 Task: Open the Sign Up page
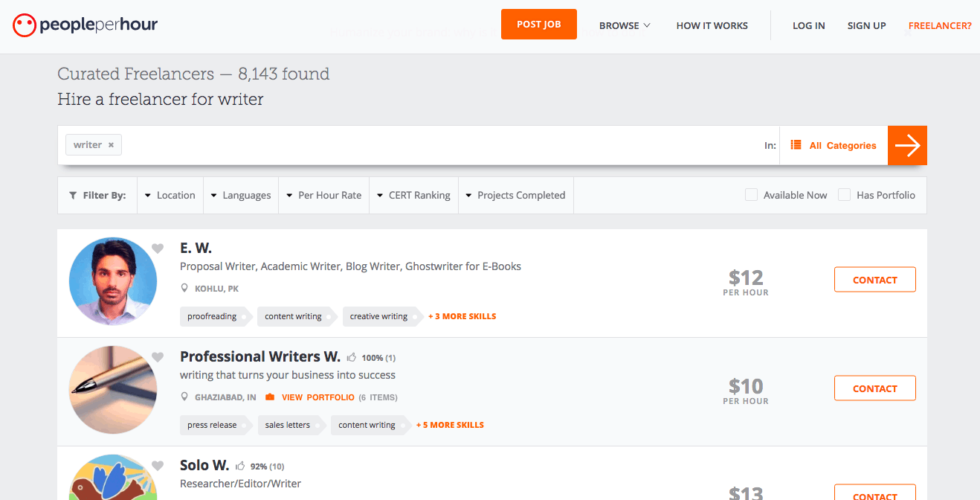tap(867, 25)
